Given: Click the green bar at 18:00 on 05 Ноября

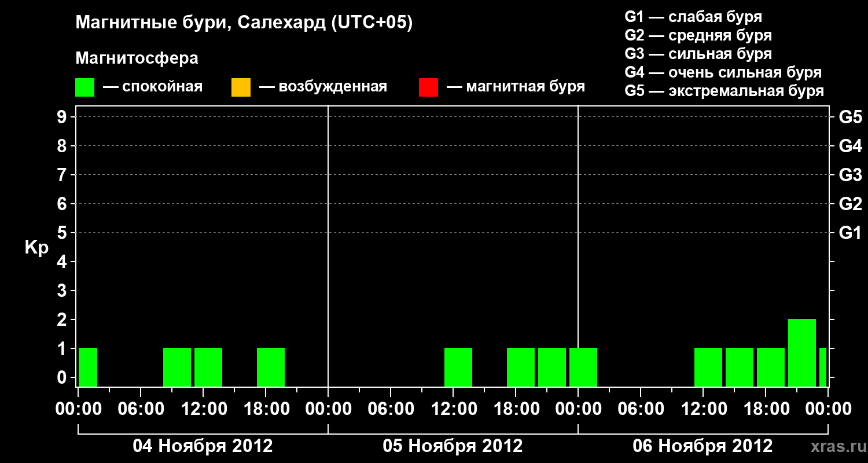Looking at the screenshot, I should pos(521,367).
